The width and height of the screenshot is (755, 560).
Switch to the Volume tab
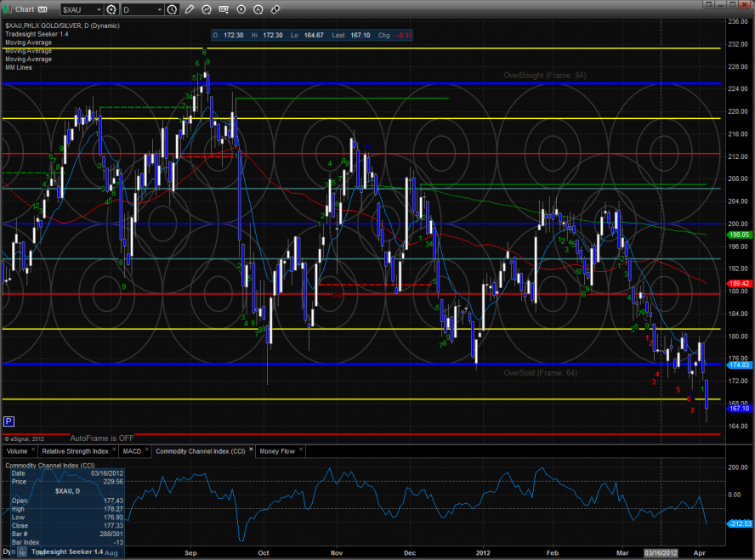click(x=19, y=451)
